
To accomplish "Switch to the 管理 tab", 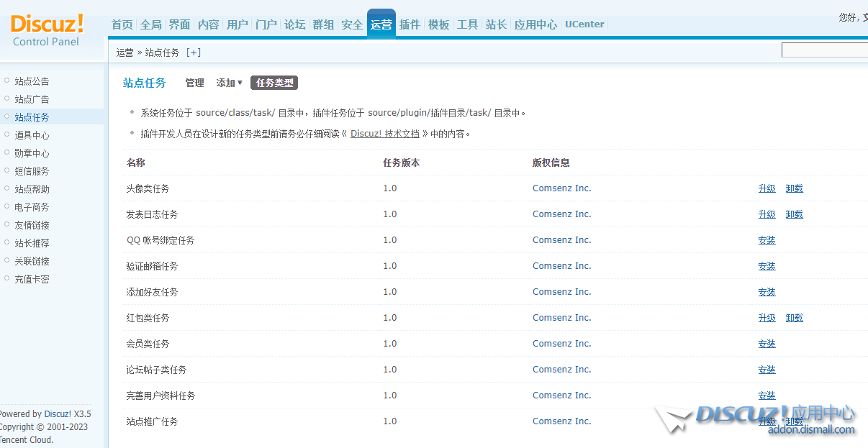I will (x=194, y=83).
